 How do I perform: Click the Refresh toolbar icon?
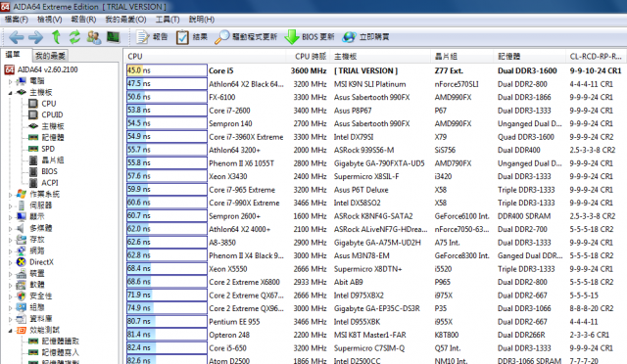74,37
